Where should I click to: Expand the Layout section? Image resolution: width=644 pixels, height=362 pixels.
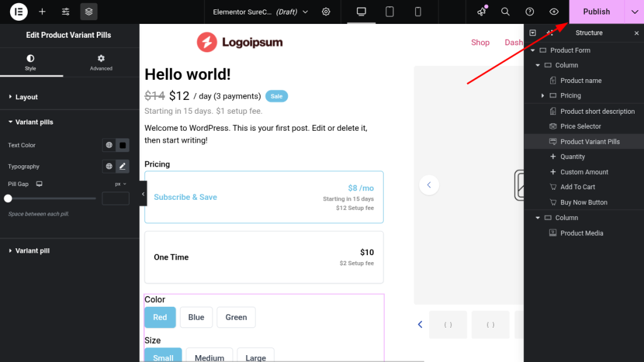(26, 97)
